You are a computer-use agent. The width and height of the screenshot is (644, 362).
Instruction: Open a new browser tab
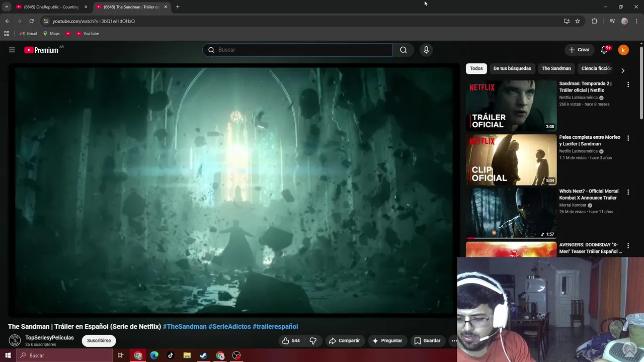tap(178, 7)
